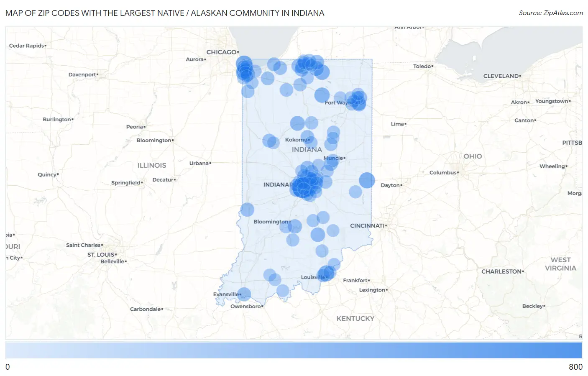Select the Davenport city label
The width and height of the screenshot is (588, 376).
(x=82, y=74)
